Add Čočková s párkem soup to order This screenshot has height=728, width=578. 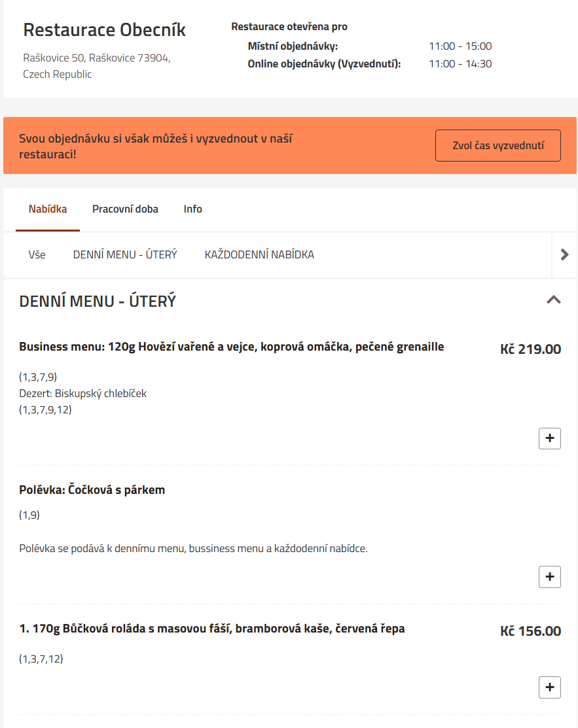[549, 577]
